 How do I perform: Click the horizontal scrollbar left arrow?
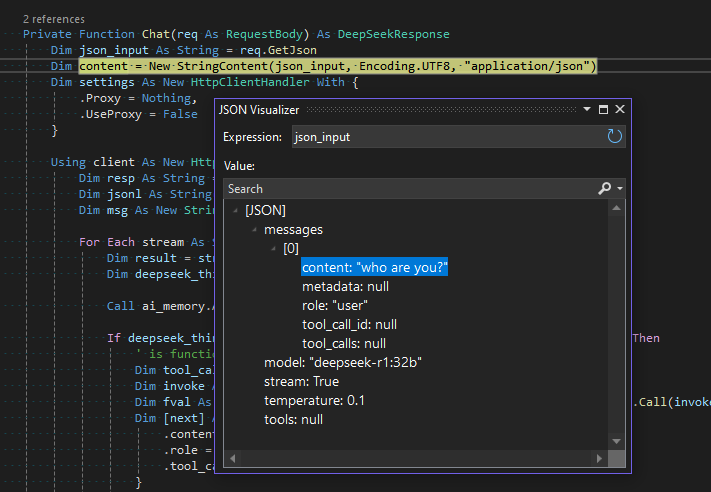coord(232,458)
